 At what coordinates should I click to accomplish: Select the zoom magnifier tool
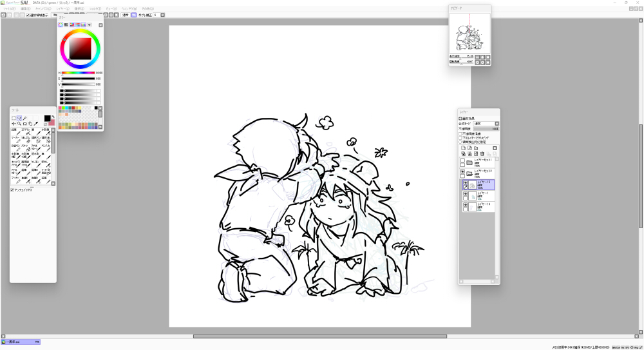tap(19, 123)
